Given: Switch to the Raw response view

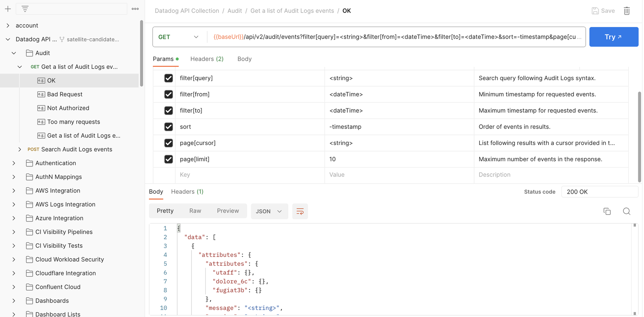Looking at the screenshot, I should [x=195, y=211].
